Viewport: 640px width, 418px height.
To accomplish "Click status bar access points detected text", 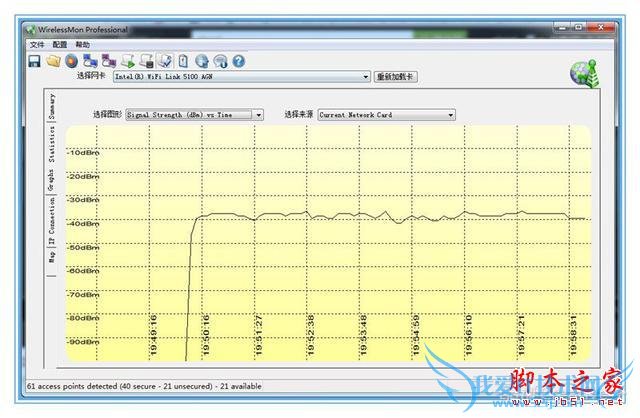I will coord(144,386).
